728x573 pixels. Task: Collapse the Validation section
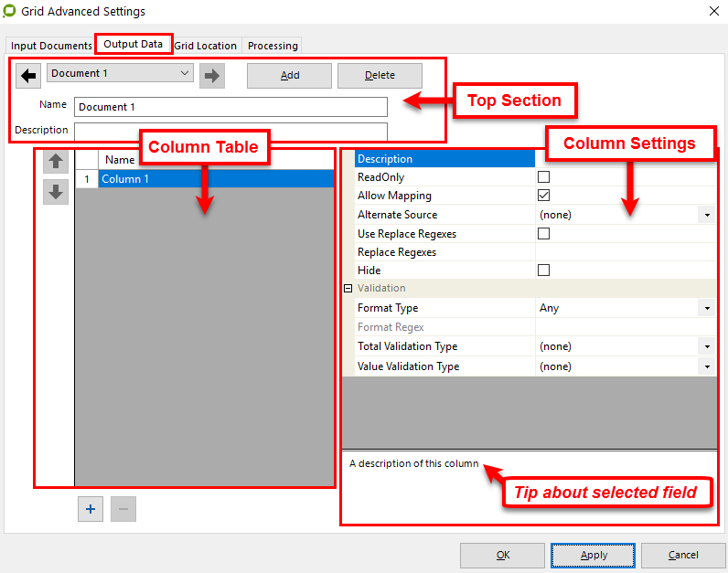click(x=348, y=289)
